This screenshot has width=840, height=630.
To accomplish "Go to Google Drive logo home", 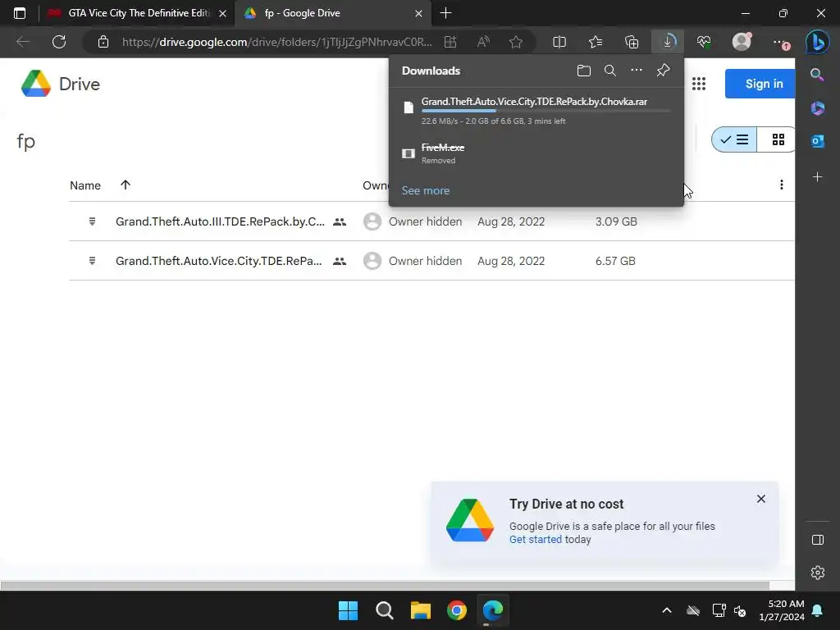I will click(61, 84).
